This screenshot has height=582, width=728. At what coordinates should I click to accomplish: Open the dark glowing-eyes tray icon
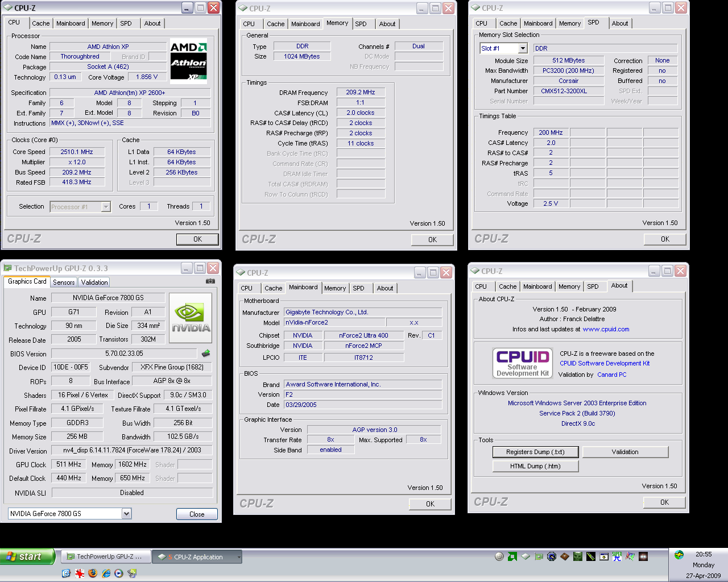point(643,556)
